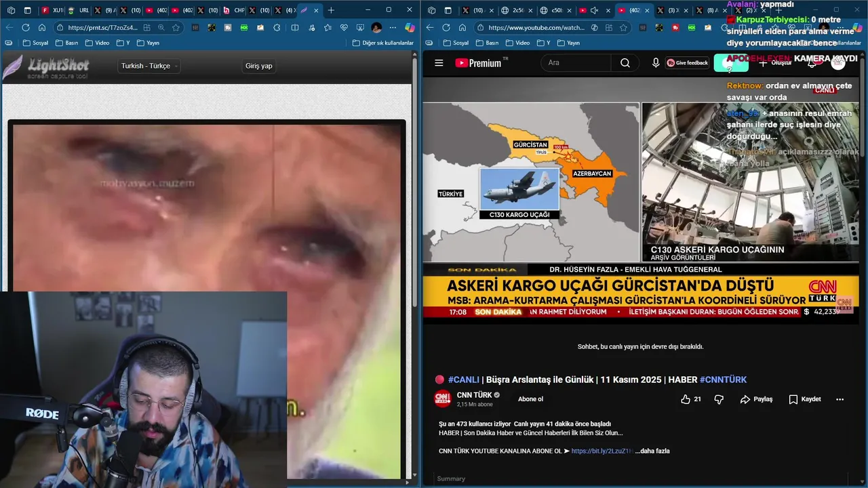Viewport: 868px width, 488px height.
Task: Click the Giriş yap login button
Action: click(x=258, y=66)
